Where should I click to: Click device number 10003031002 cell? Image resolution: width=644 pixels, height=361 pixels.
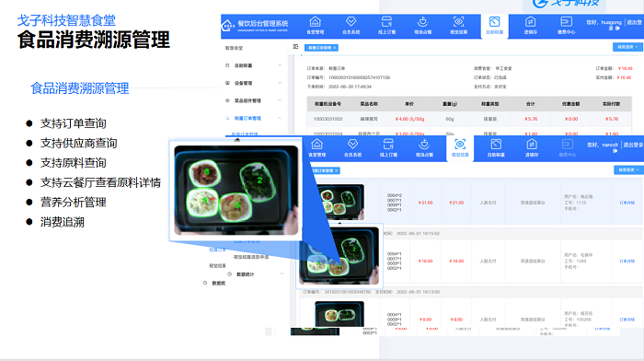[x=328, y=119]
